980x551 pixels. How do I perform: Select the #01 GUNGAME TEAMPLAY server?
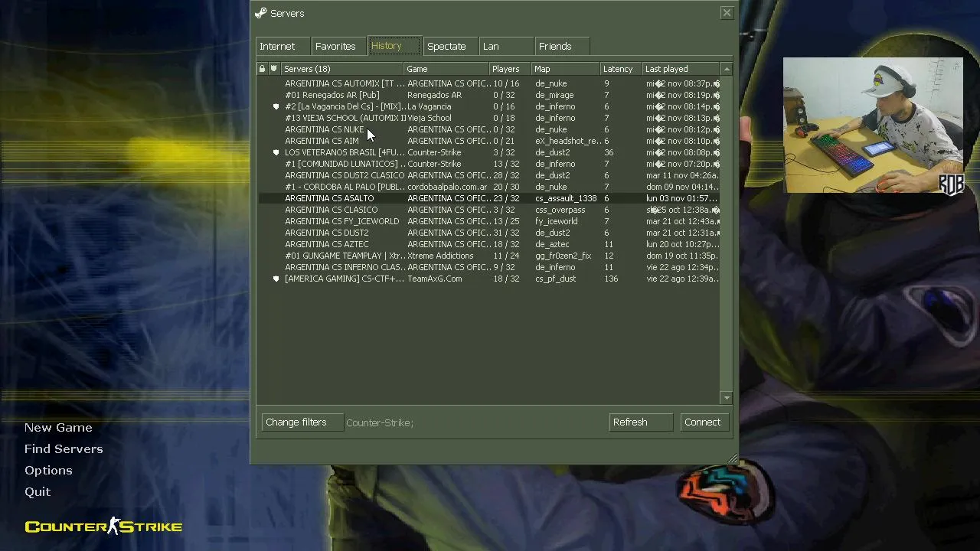tap(489, 256)
